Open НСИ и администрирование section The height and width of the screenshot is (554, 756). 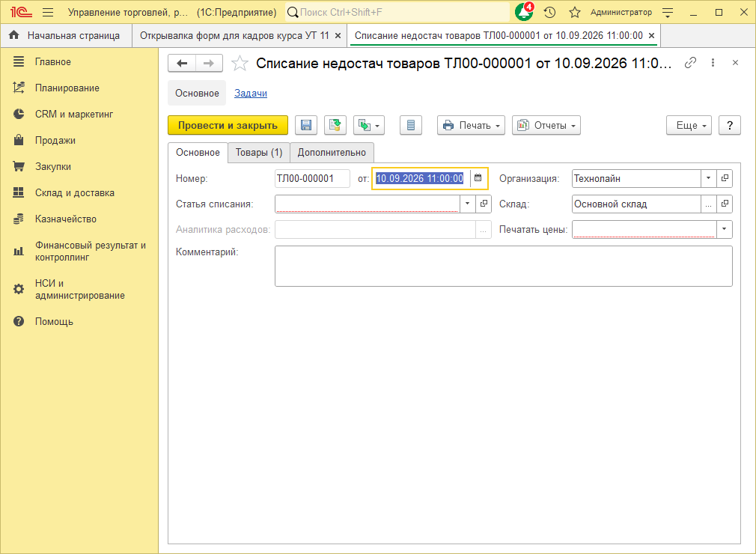79,289
